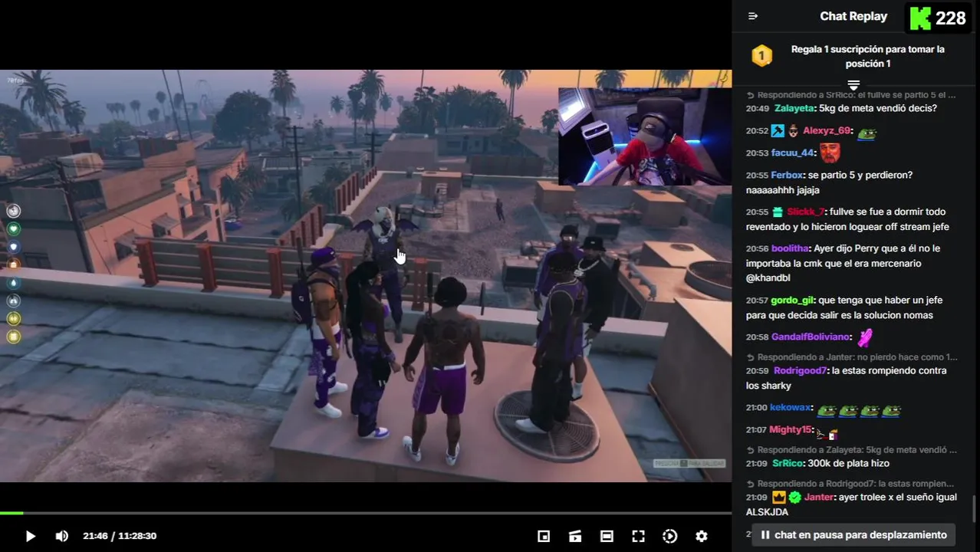
Task: Open the gordo_gil username profile
Action: [x=792, y=301]
